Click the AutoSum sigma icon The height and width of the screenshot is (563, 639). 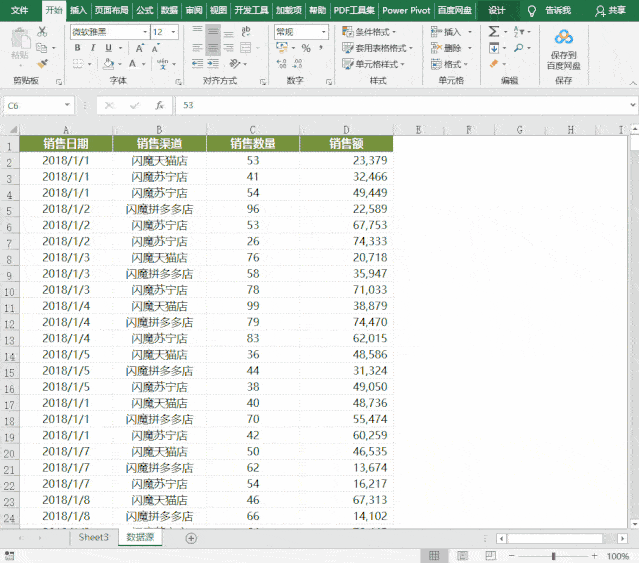point(494,32)
